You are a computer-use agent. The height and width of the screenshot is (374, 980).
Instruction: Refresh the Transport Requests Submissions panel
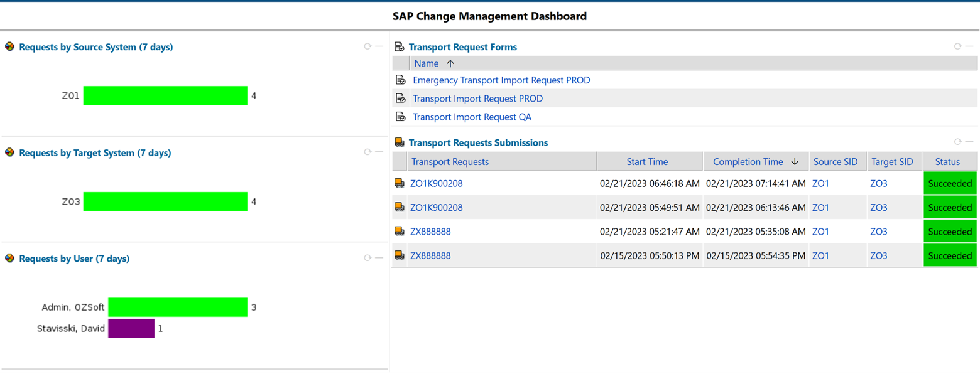coord(958,142)
